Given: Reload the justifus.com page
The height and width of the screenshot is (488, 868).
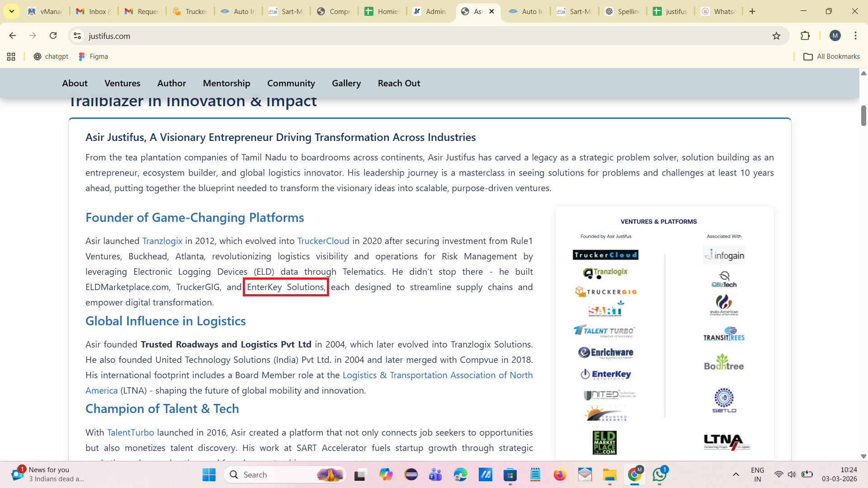Looking at the screenshot, I should 53,36.
